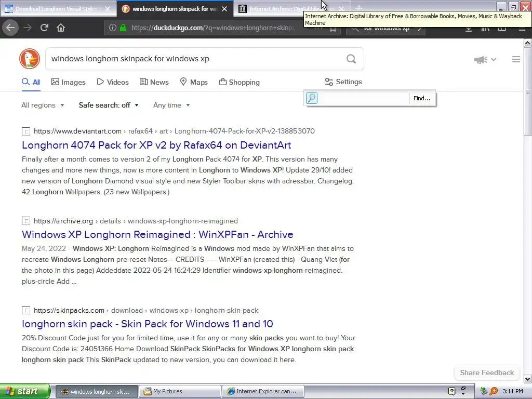Click the page scrollbar up arrow

[x=528, y=43]
